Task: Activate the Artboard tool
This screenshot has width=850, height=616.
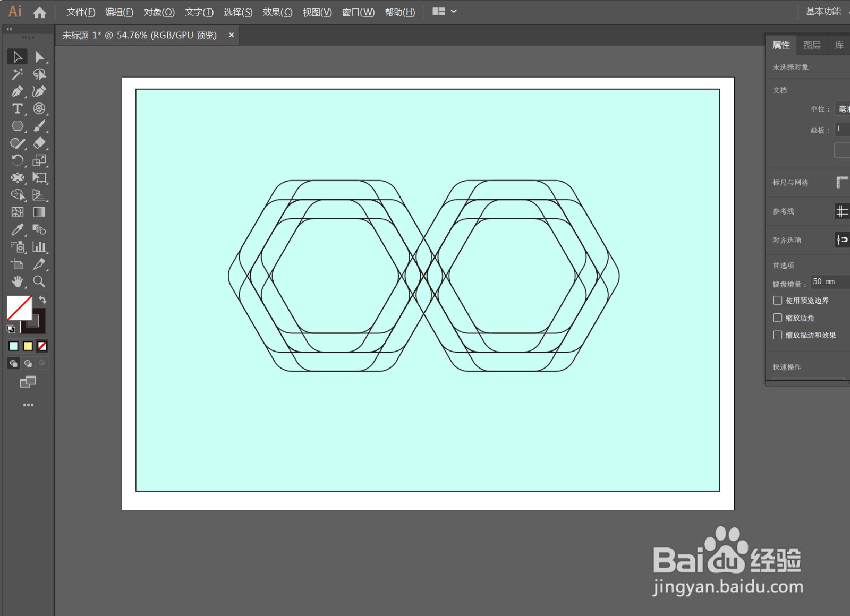Action: (x=17, y=264)
